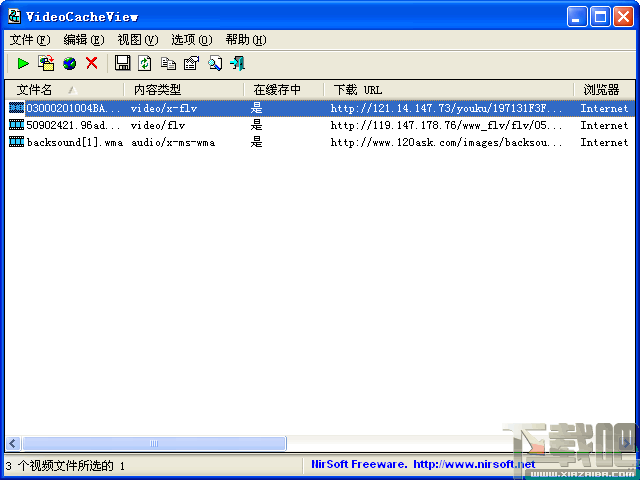Sort by the 在缓存中 column header
The height and width of the screenshot is (480, 640).
pos(283,89)
